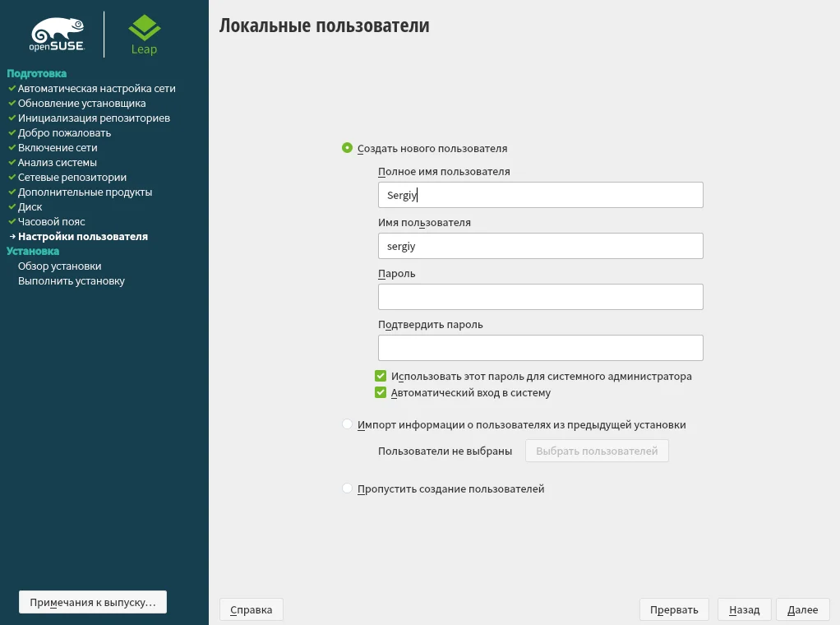Click into the 'Пароль' field

[540, 297]
